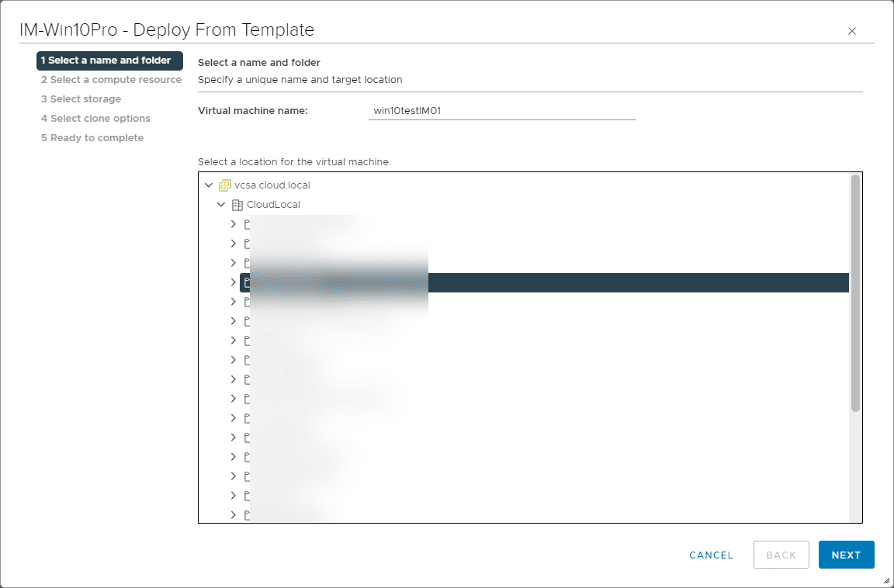This screenshot has width=894, height=588.
Task: Click the folder icon of the bottom folder entry
Action: (246, 514)
